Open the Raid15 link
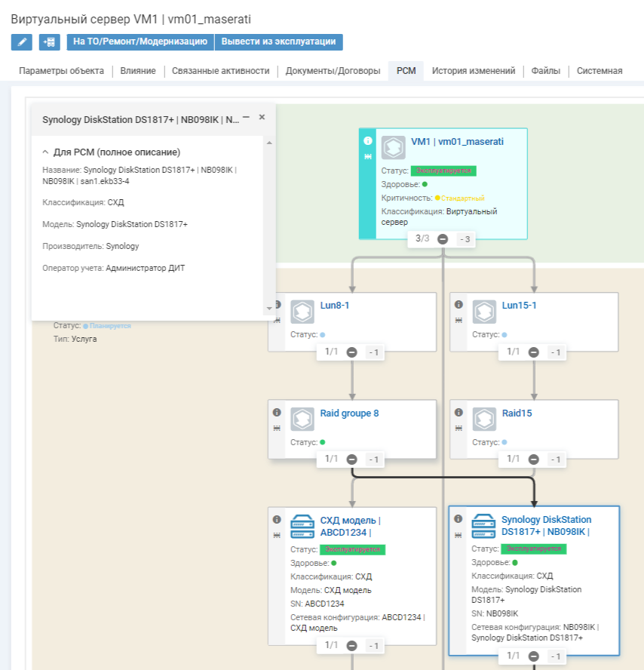The width and height of the screenshot is (644, 670). 517,413
